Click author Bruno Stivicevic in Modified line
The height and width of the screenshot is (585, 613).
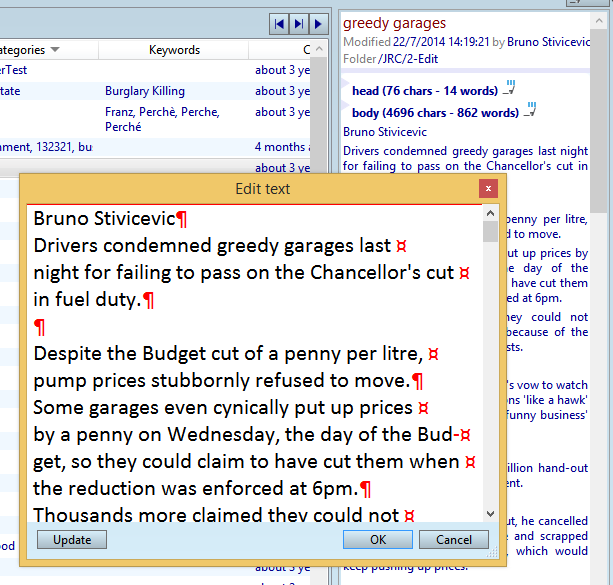548,42
